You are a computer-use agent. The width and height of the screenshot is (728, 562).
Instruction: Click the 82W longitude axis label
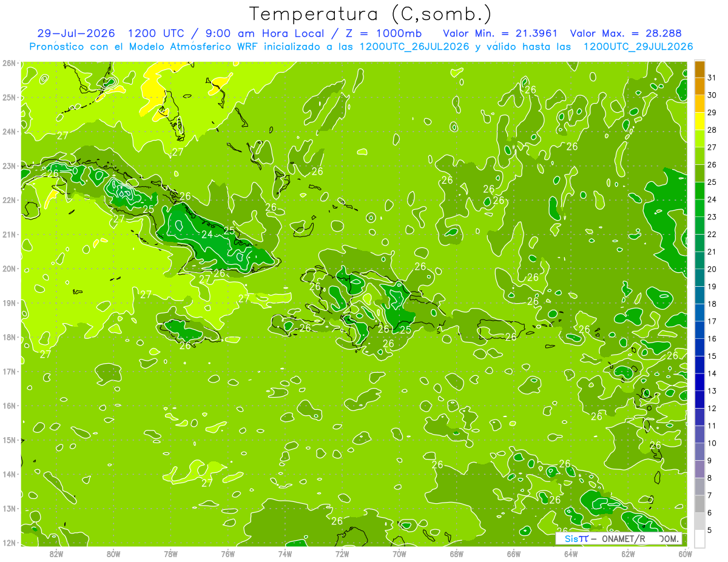pyautogui.click(x=56, y=553)
